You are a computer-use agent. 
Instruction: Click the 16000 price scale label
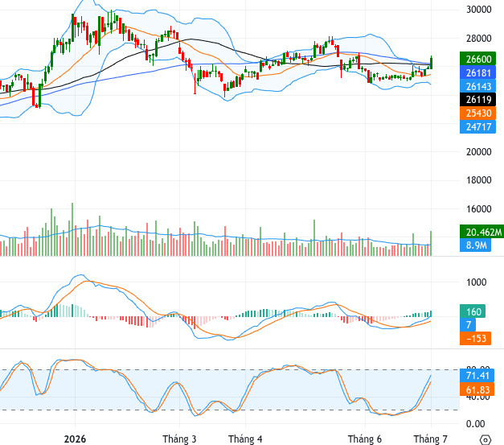tap(478, 209)
